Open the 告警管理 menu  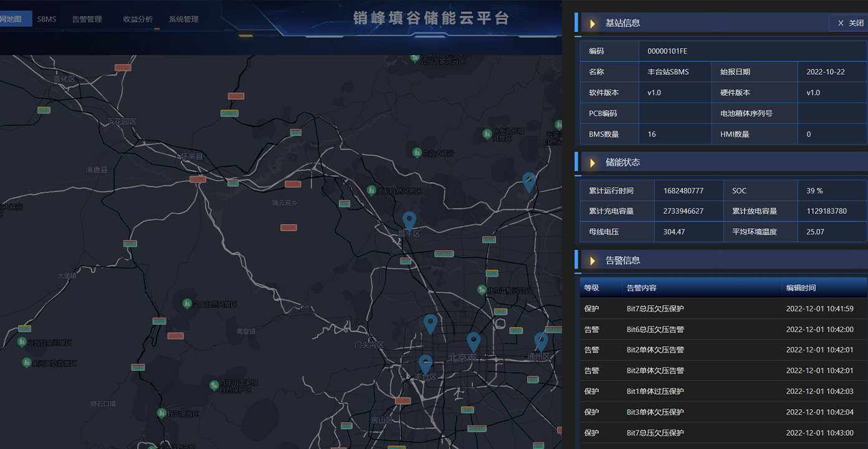(x=87, y=19)
